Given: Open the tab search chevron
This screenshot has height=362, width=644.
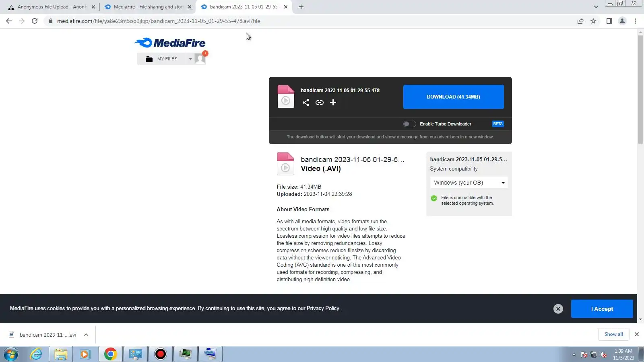Looking at the screenshot, I should 596,7.
